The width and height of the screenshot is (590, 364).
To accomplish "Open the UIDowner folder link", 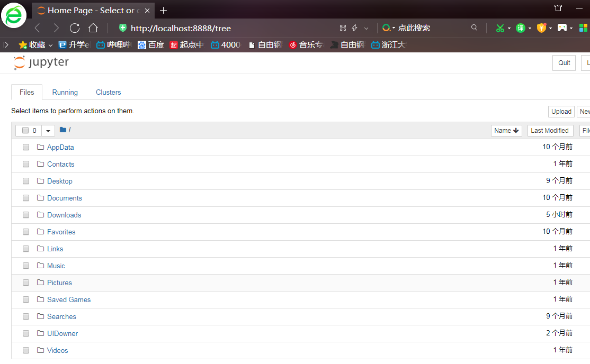I will (62, 333).
